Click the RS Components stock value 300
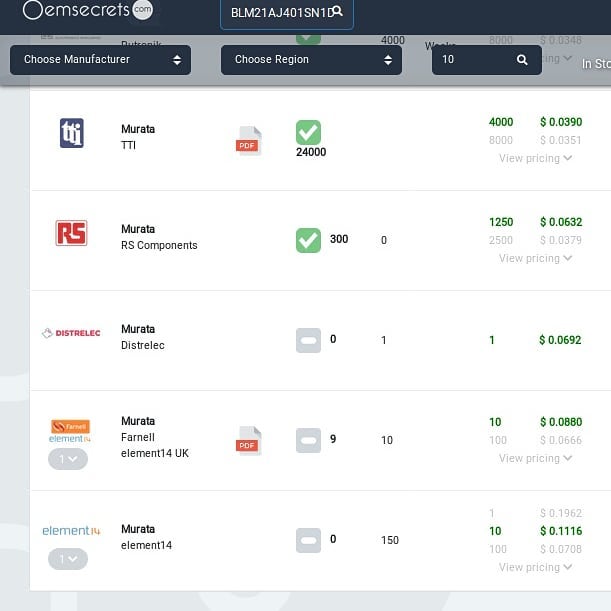Screen dimensions: 611x611 [339, 239]
